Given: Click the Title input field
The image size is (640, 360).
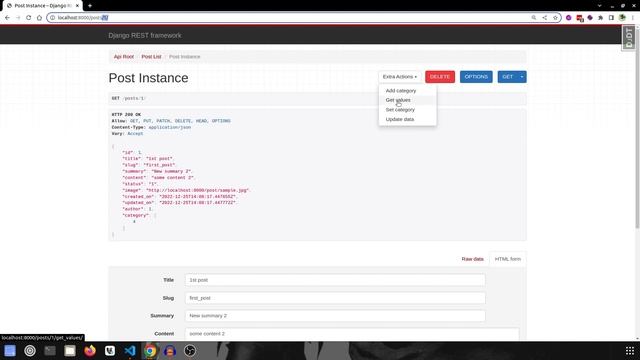Looking at the screenshot, I should 335,280.
